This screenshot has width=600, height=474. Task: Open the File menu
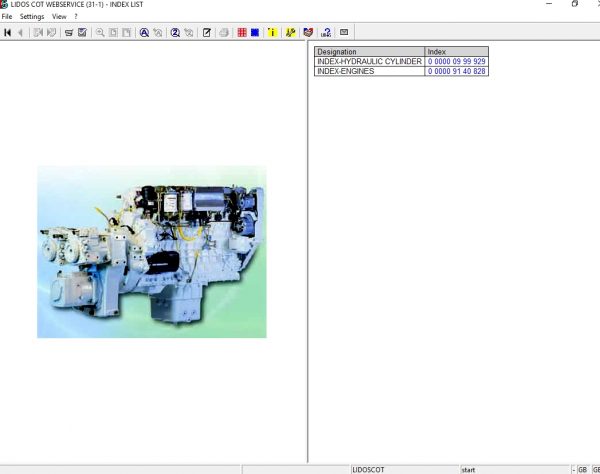(7, 16)
